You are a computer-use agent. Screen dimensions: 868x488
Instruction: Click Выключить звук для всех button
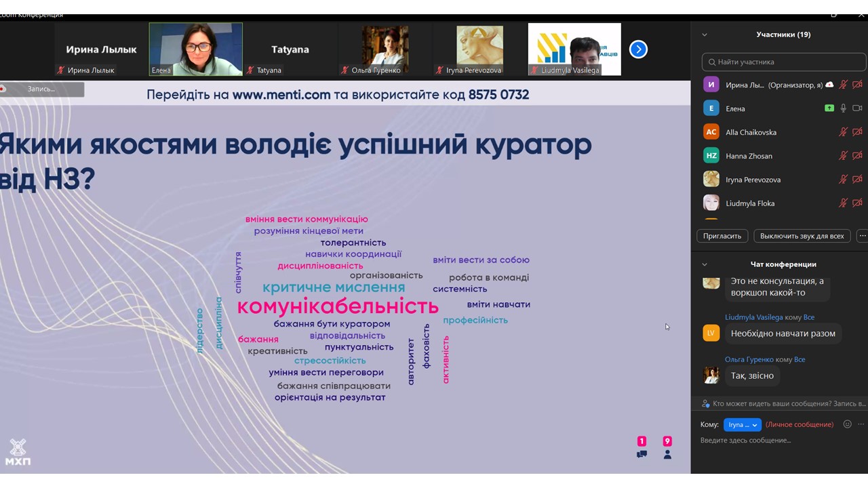[802, 236]
